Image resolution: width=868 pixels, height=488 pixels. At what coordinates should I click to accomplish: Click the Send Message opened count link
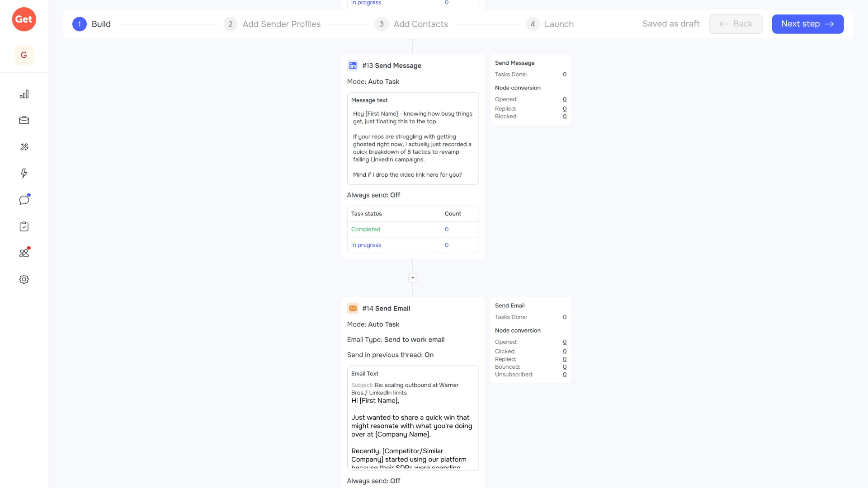click(565, 99)
